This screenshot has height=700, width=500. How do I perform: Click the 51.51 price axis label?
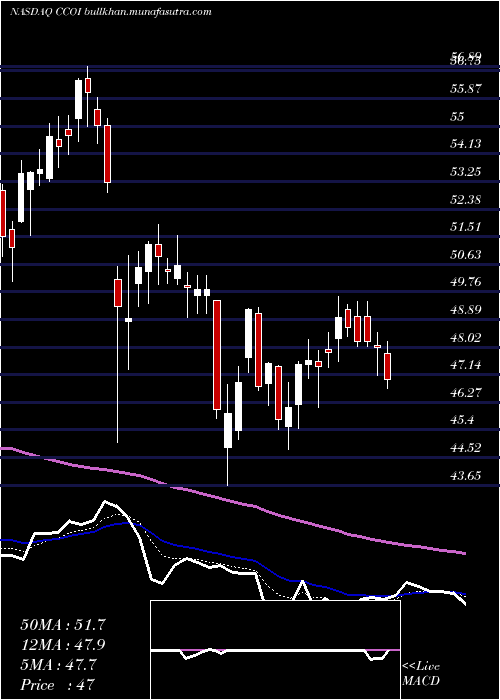pyautogui.click(x=466, y=227)
